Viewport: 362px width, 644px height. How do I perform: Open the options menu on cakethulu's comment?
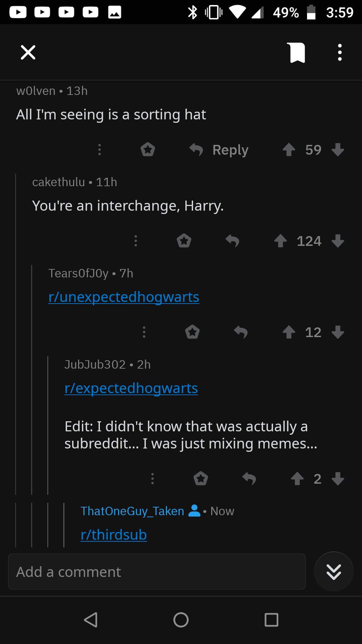click(x=135, y=241)
